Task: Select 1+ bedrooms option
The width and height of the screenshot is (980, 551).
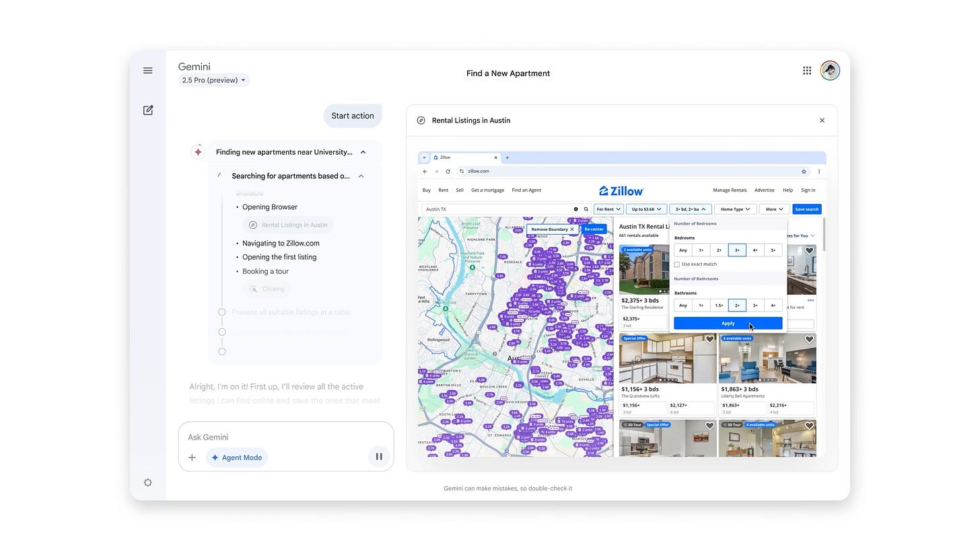Action: tap(701, 250)
